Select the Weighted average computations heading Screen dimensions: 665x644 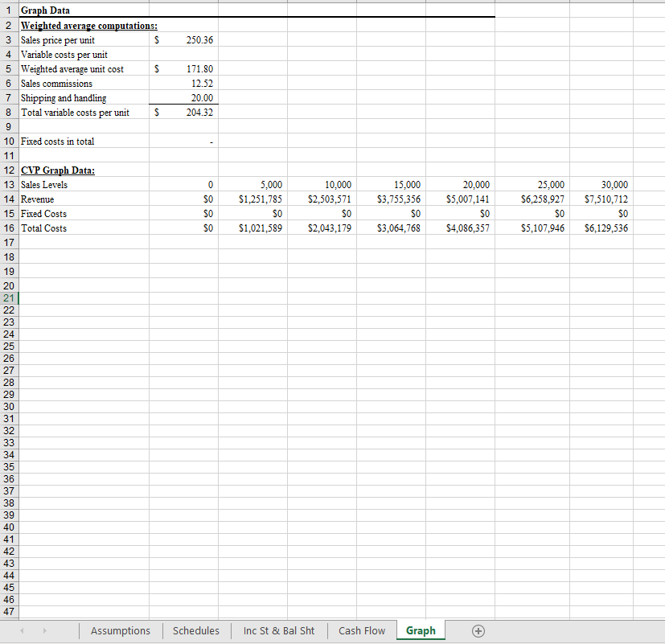(88, 25)
